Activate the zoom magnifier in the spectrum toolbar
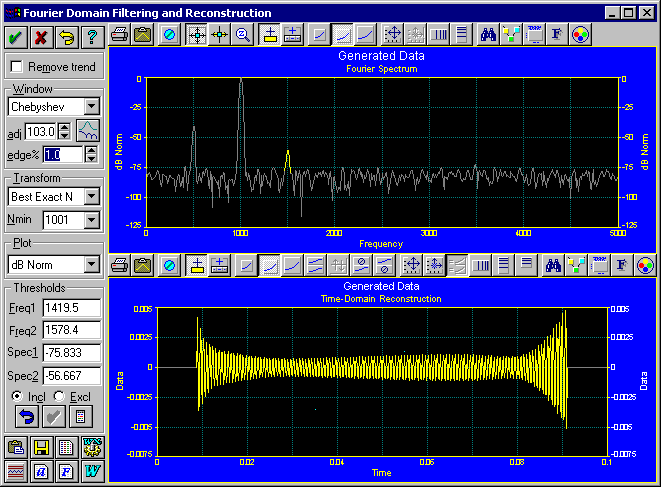Image resolution: width=661 pixels, height=487 pixels. 242,35
